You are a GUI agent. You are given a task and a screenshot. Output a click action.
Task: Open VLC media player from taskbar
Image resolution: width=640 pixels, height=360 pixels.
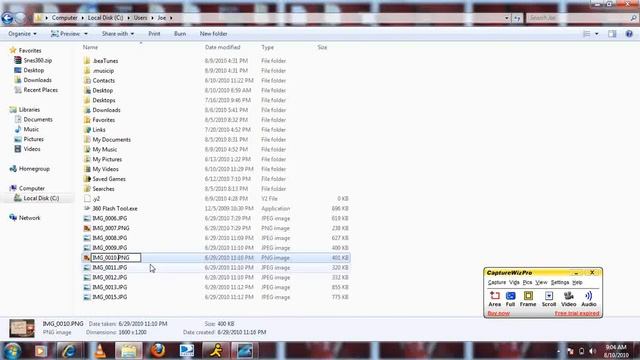pos(100,351)
